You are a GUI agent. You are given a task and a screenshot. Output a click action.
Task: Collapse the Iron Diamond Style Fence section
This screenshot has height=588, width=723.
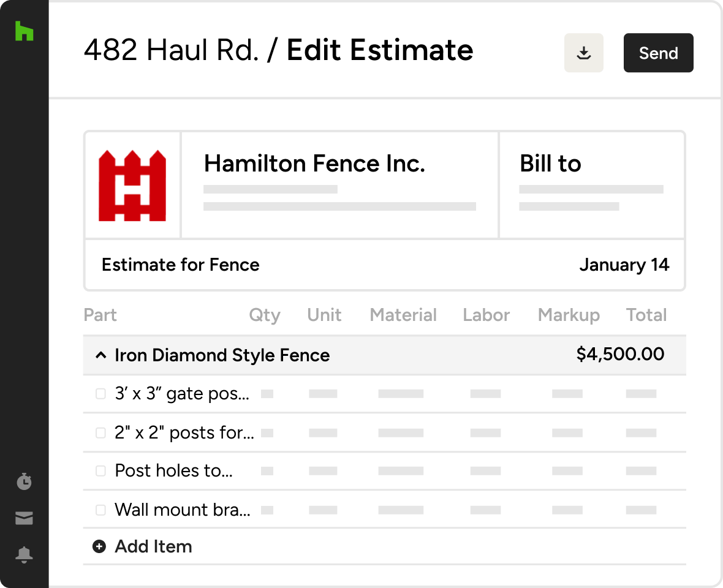pyautogui.click(x=101, y=355)
